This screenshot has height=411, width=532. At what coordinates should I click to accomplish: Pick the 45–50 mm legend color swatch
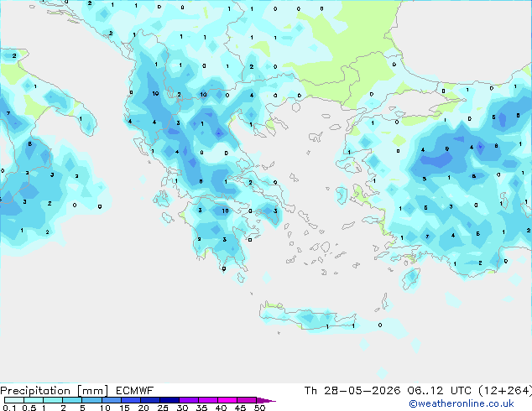pyautogui.click(x=247, y=400)
